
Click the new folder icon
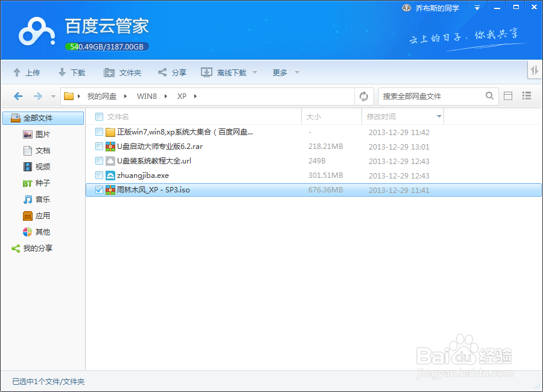[x=109, y=72]
